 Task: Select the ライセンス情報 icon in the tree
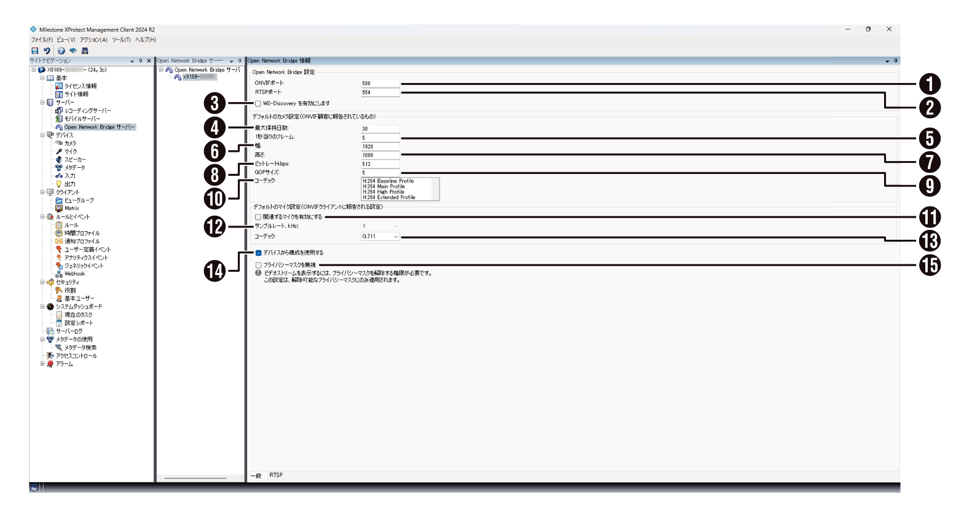[59, 86]
